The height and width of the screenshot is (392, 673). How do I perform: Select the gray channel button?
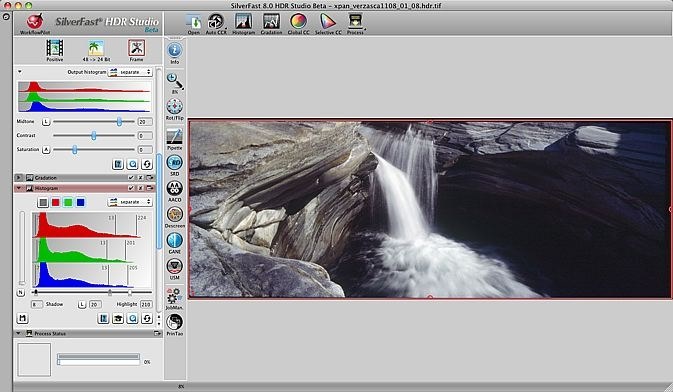[43, 202]
